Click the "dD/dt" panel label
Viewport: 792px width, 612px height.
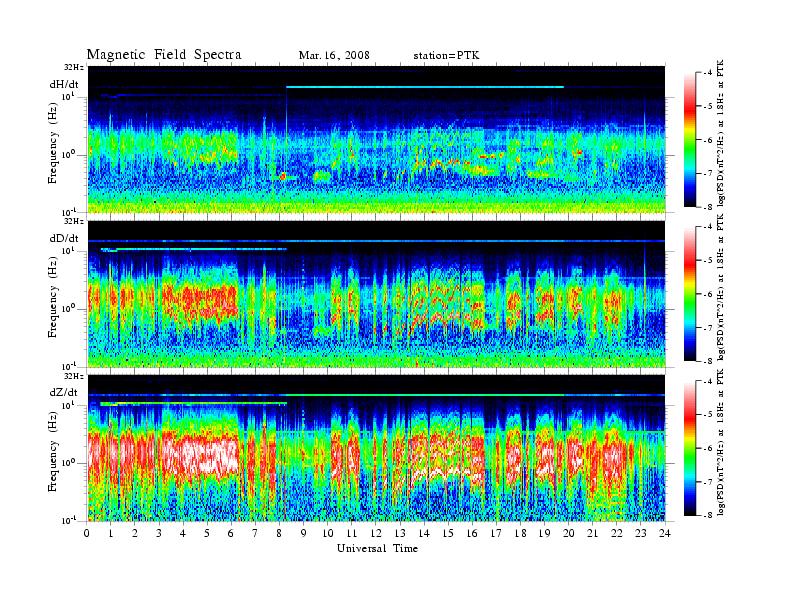(x=64, y=238)
